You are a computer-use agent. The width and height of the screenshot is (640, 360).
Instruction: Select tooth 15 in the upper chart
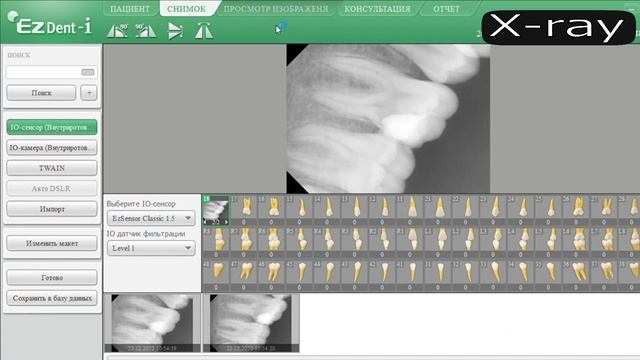(299, 210)
